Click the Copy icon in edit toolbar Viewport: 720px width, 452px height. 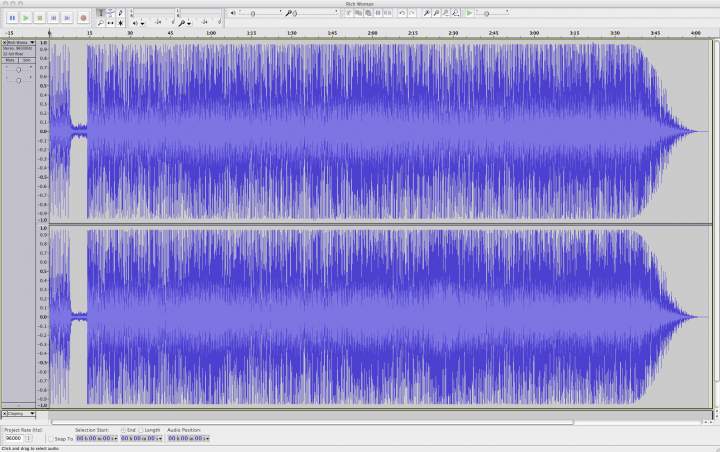[x=358, y=13]
